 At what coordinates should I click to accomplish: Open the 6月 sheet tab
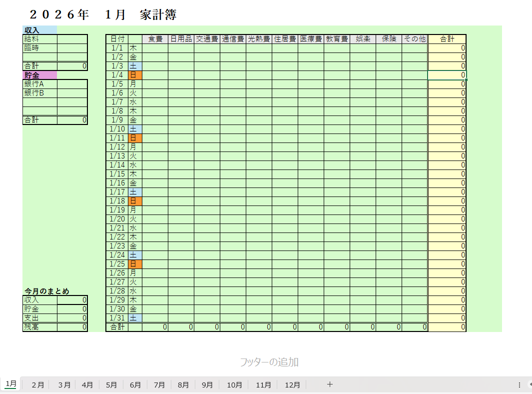pyautogui.click(x=135, y=385)
